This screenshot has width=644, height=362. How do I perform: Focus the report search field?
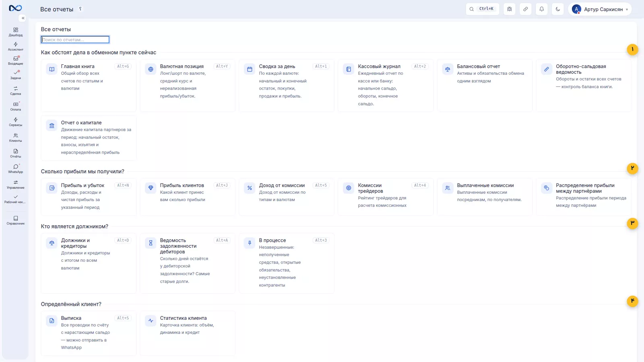click(75, 39)
